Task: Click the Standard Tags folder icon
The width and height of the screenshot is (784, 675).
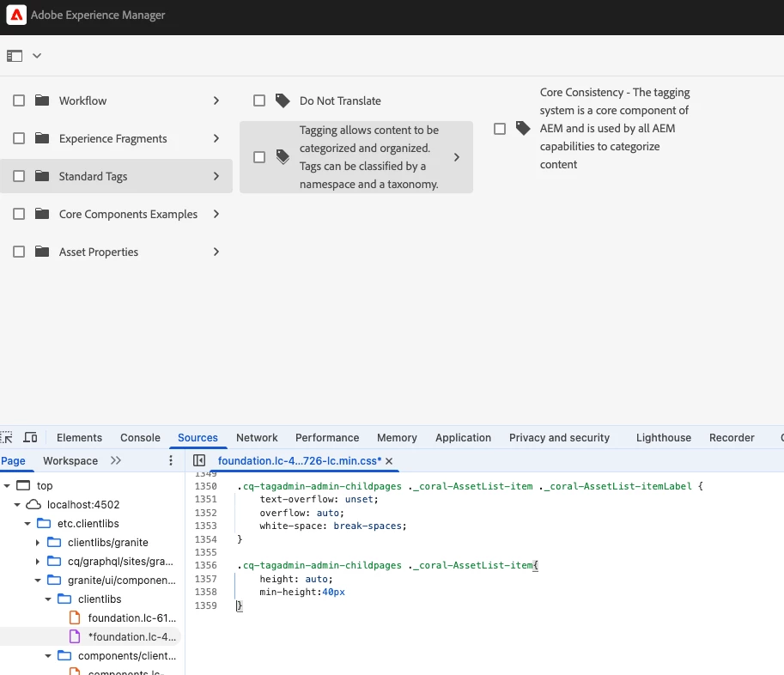Action: pyautogui.click(x=42, y=176)
